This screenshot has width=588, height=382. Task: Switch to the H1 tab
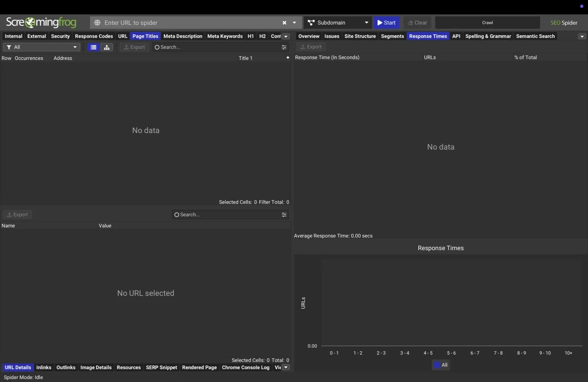[251, 36]
